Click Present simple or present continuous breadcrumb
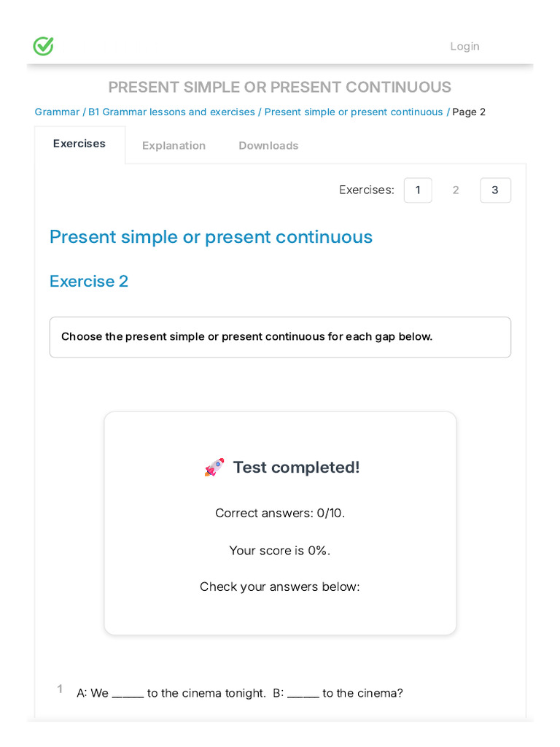Screen dimensions: 560x747 tap(354, 112)
